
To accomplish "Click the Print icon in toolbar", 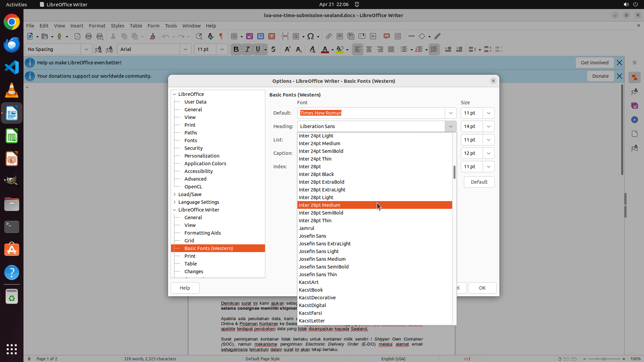I will click(89, 36).
